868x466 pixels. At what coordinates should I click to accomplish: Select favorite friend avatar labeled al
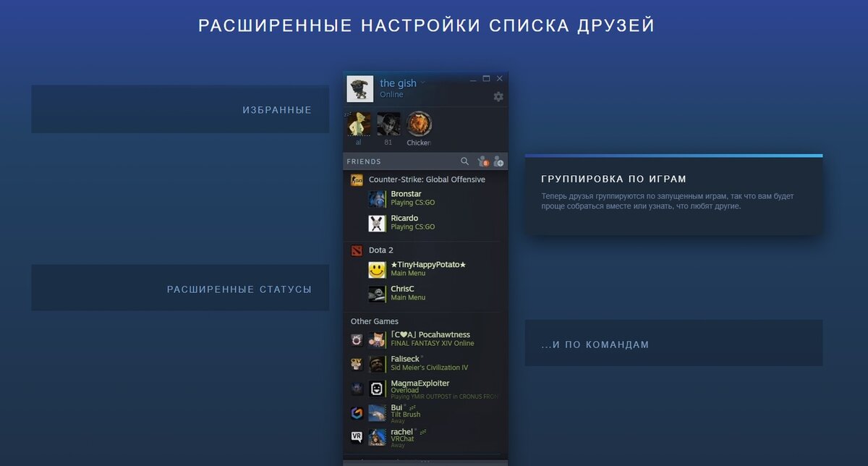coord(359,124)
